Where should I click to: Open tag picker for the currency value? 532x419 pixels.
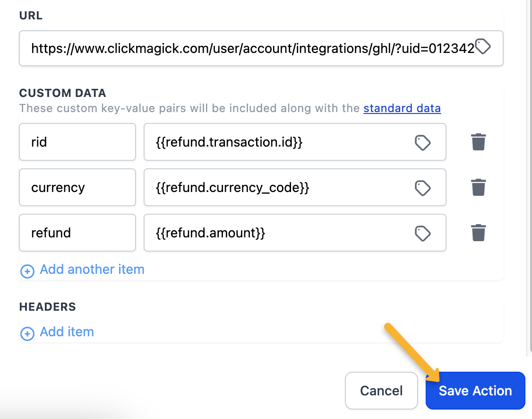[422, 188]
